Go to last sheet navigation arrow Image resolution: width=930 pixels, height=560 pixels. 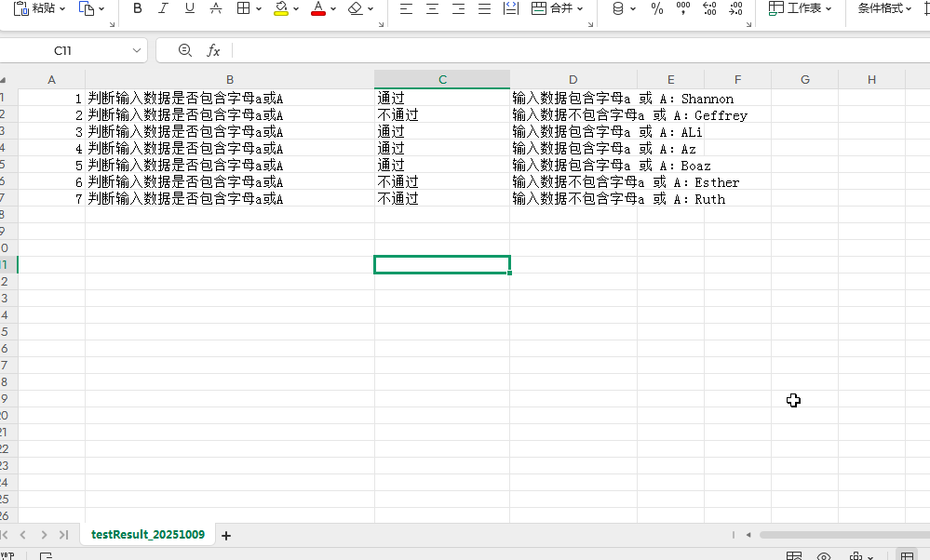(64, 535)
